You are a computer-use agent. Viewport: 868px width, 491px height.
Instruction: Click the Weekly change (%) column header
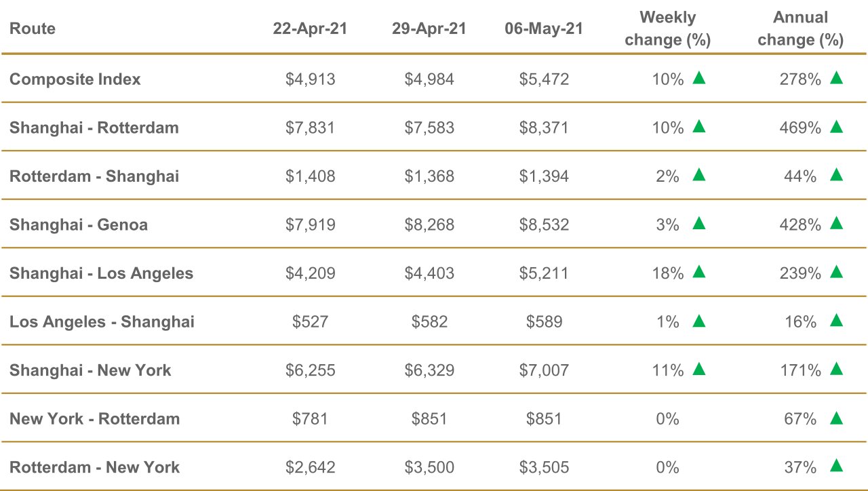point(667,29)
